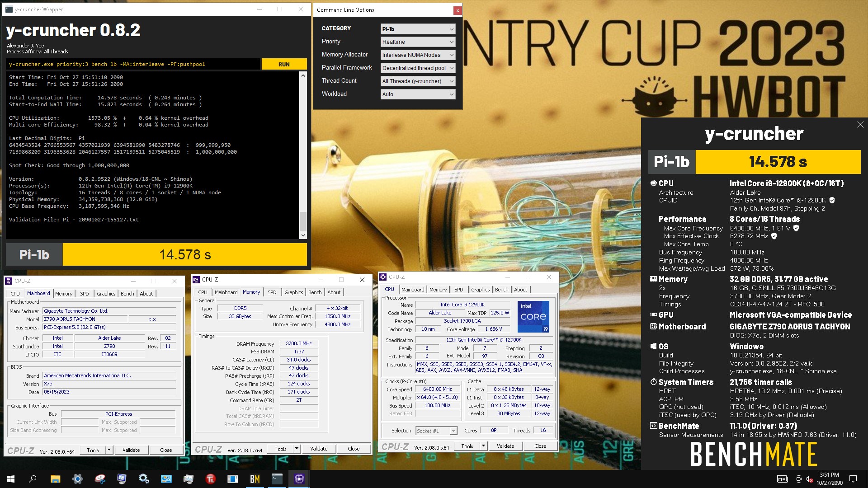Click Close button in CPU-Z Mainboard window

click(x=166, y=450)
